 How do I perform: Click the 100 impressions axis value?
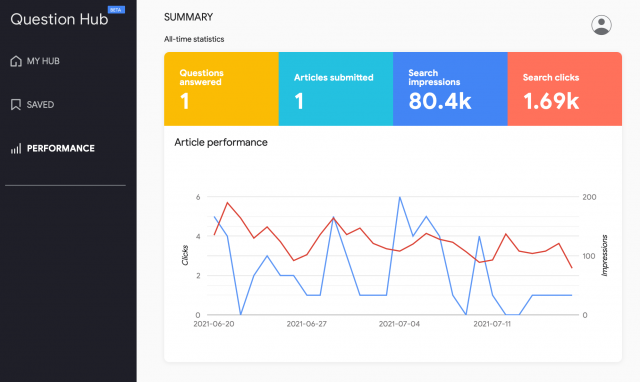589,256
